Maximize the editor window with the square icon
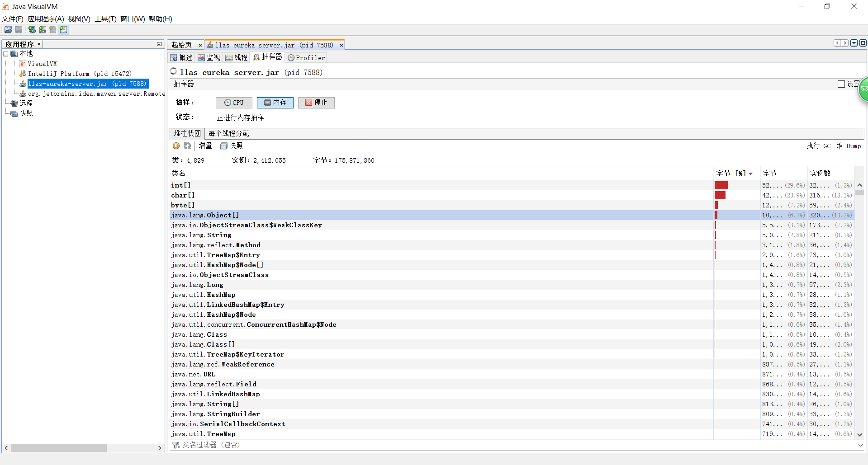 tap(863, 43)
